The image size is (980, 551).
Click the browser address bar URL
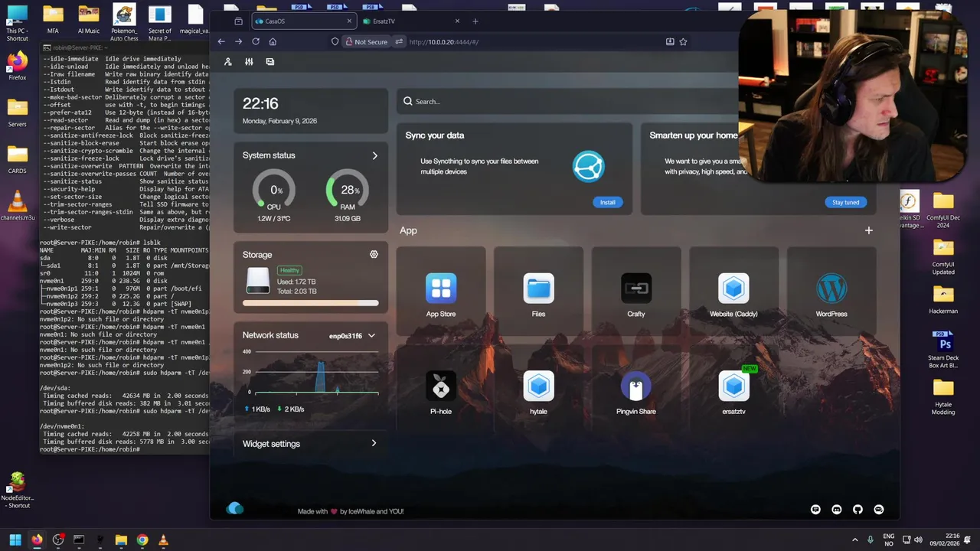pos(444,42)
